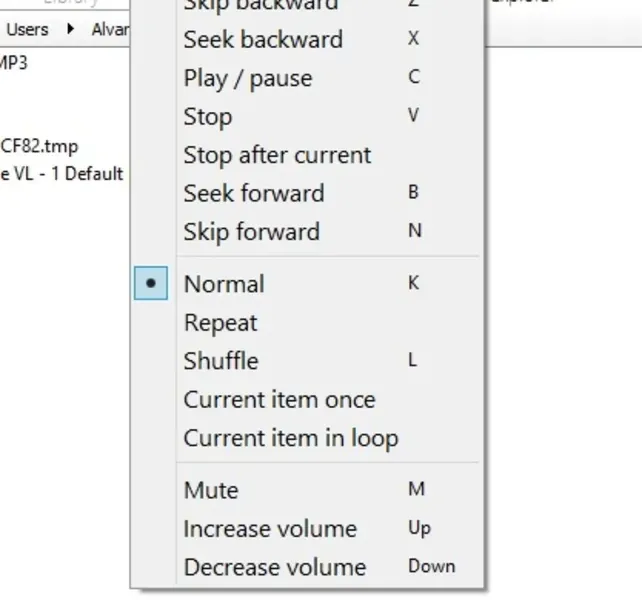Image resolution: width=642 pixels, height=600 pixels.
Task: Toggle Mute in the menu
Action: click(x=211, y=491)
